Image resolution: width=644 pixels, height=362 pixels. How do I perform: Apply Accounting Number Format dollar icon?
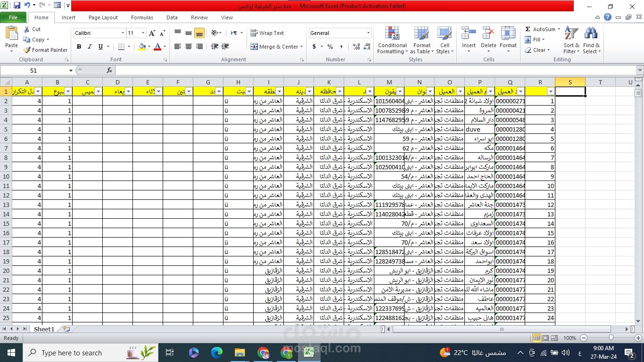click(x=314, y=47)
